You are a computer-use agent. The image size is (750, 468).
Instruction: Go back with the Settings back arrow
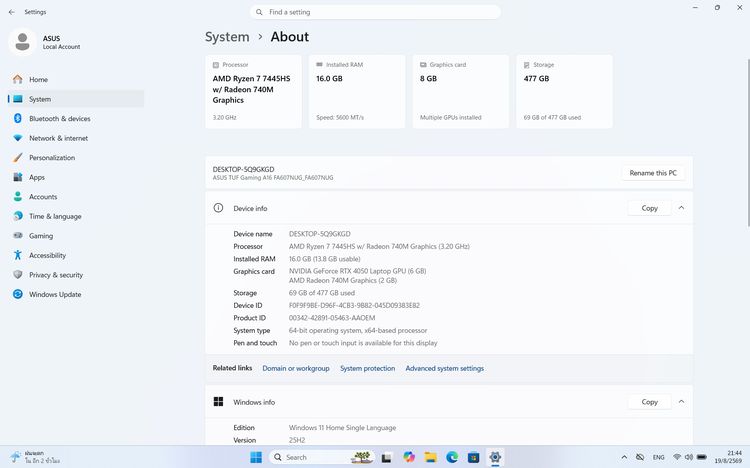click(x=11, y=12)
